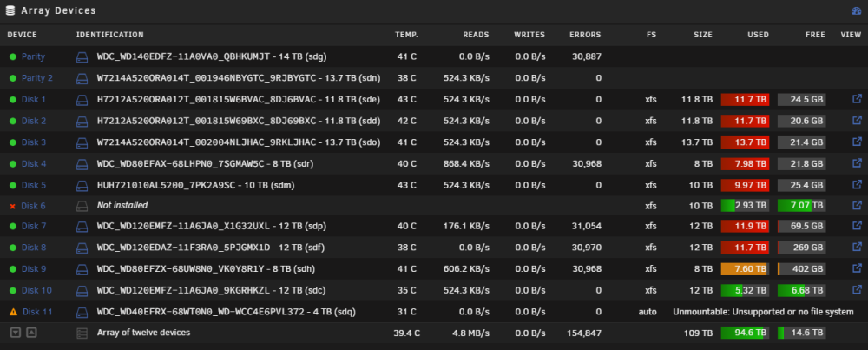
Task: Click the array summary list icon
Action: [x=82, y=333]
